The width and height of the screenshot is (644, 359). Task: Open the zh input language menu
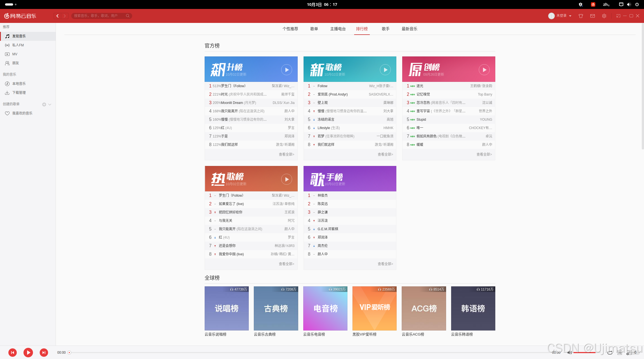606,4
